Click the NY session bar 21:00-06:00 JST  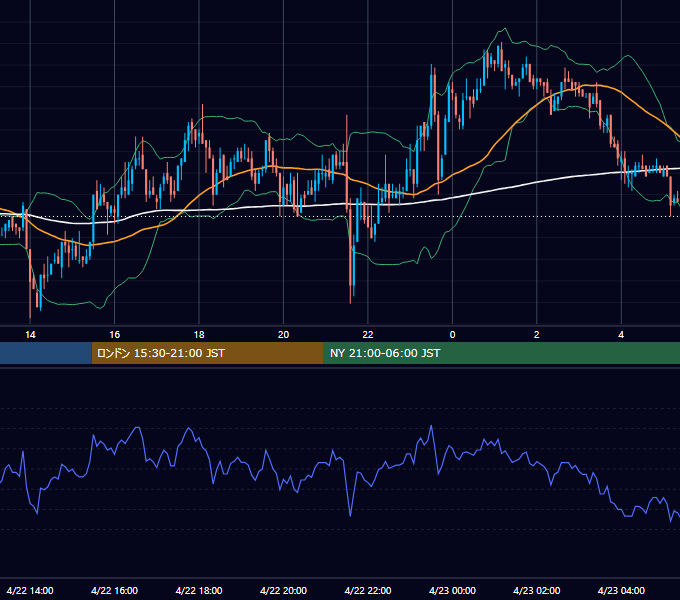(x=502, y=353)
